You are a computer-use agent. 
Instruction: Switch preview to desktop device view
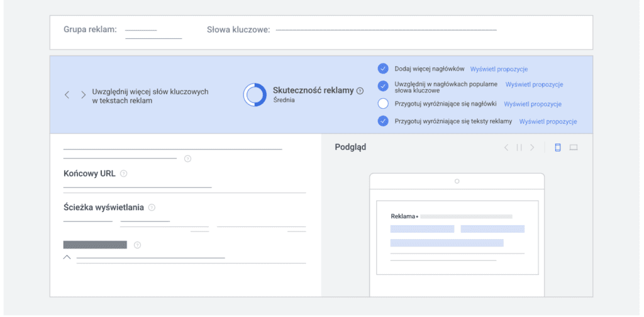(574, 148)
